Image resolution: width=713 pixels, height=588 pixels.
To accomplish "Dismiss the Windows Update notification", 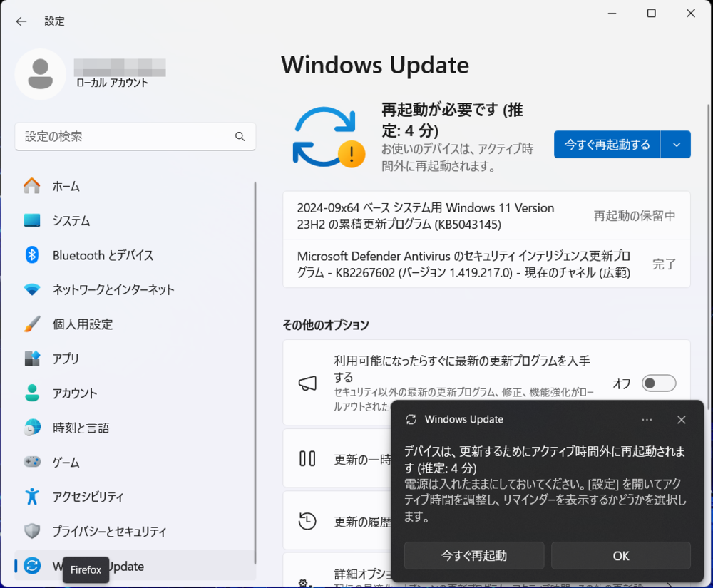I will (681, 419).
